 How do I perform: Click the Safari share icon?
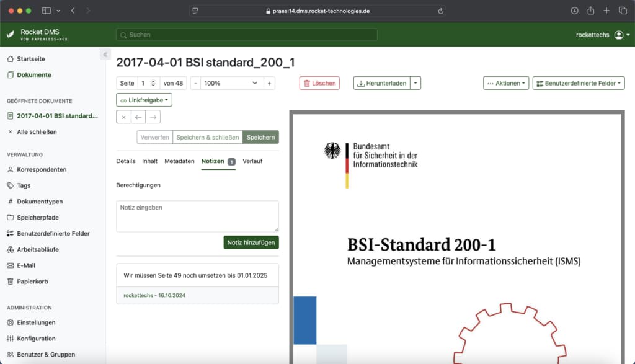(x=590, y=11)
